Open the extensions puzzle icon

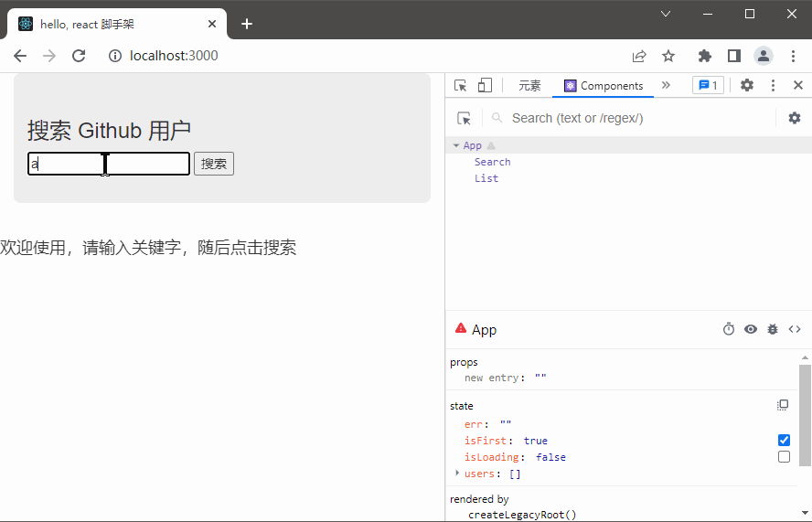(x=705, y=56)
